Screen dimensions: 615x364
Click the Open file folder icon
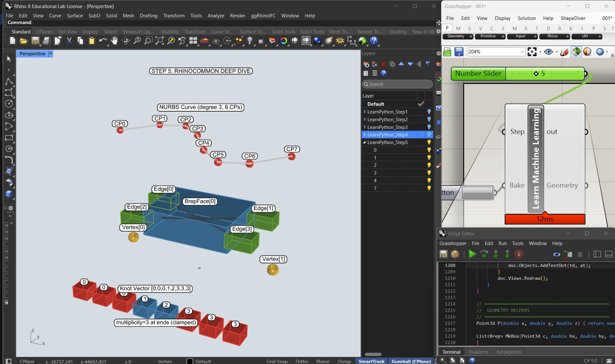(24, 41)
